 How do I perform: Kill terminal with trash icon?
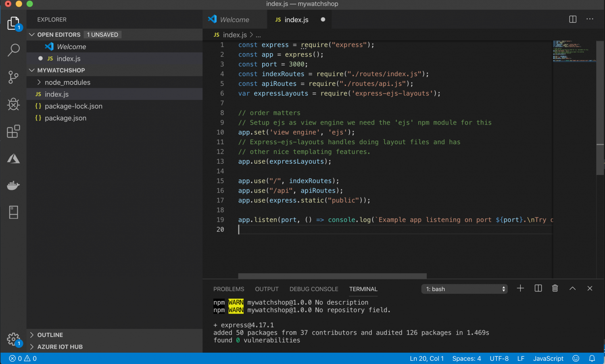pos(555,288)
